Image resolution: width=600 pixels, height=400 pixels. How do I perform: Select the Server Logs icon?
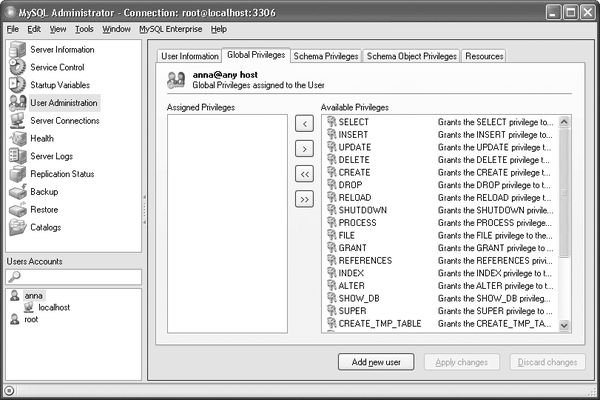(x=17, y=156)
